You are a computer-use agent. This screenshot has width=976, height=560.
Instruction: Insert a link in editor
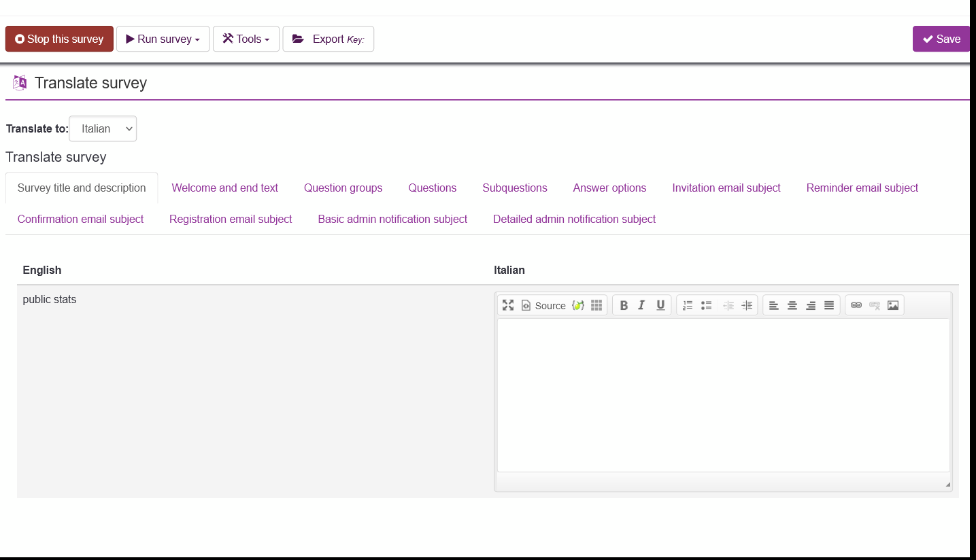coord(856,305)
